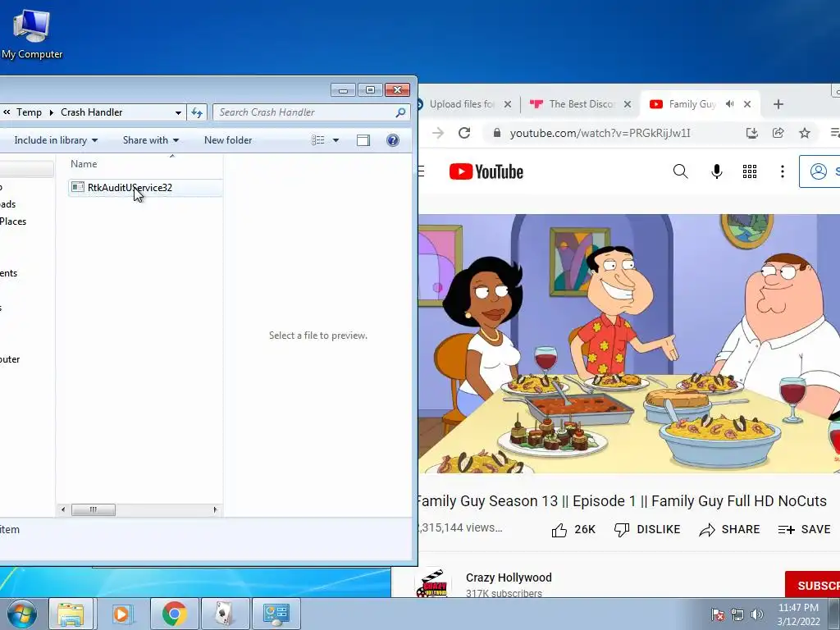Open Explorer help icon
Image resolution: width=840 pixels, height=630 pixels.
coord(393,140)
